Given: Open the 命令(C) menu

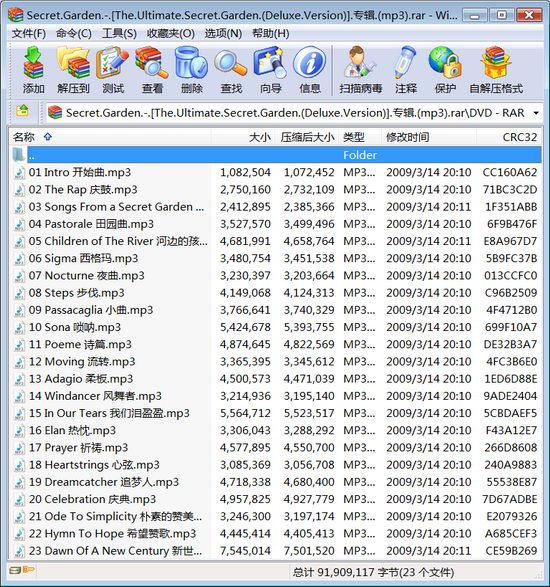Looking at the screenshot, I should click(74, 34).
